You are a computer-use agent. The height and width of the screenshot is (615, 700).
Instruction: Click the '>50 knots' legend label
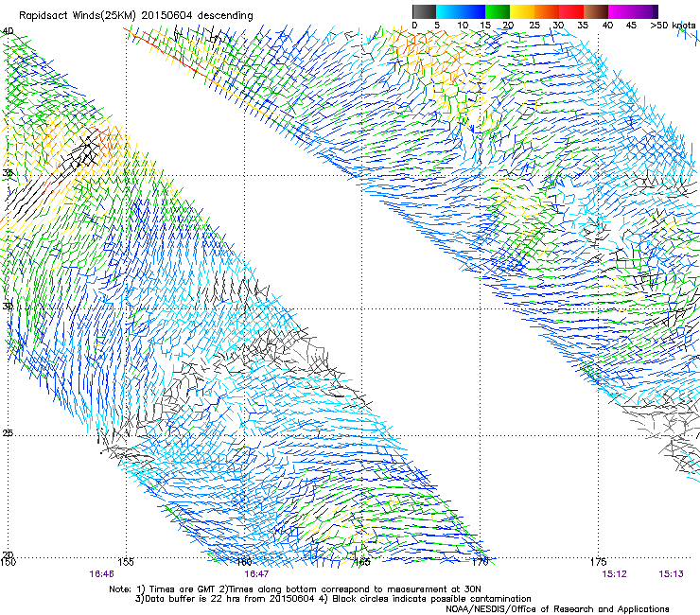[673, 25]
